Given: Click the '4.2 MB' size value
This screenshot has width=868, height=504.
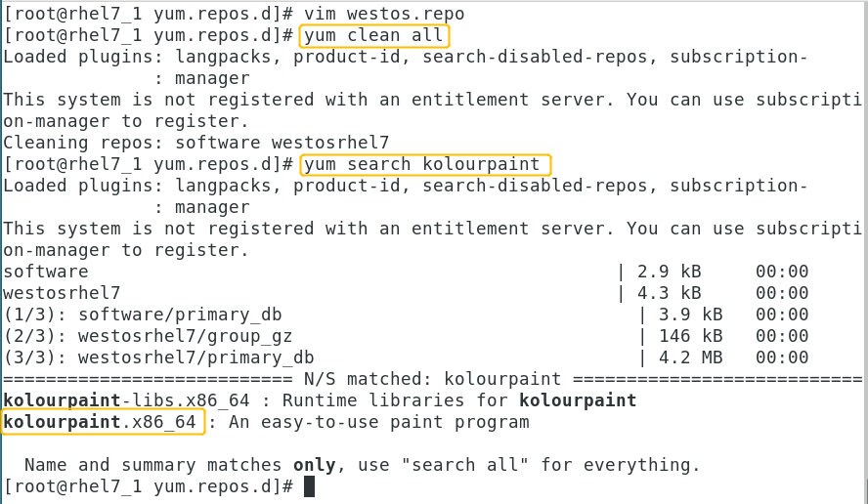Looking at the screenshot, I should (x=690, y=357).
